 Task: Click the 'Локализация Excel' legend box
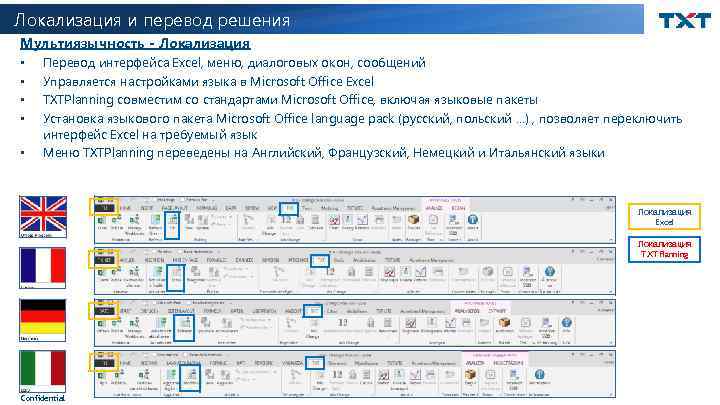[664, 217]
